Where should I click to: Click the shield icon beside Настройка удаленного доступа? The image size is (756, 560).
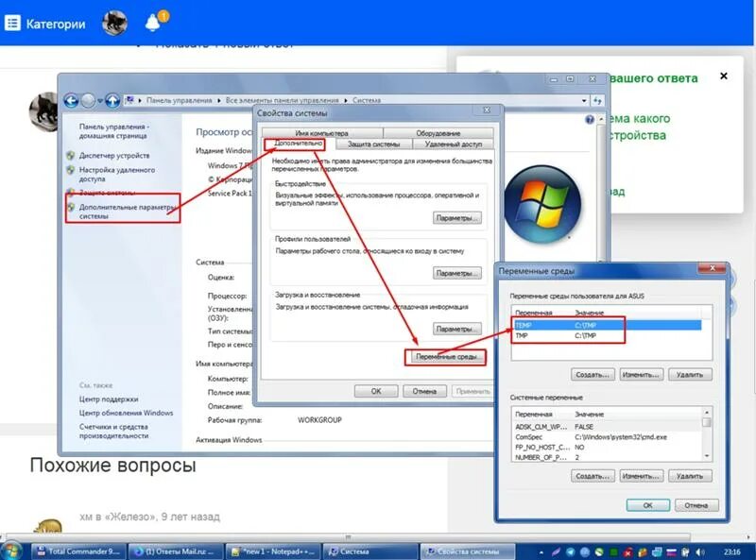tap(71, 170)
